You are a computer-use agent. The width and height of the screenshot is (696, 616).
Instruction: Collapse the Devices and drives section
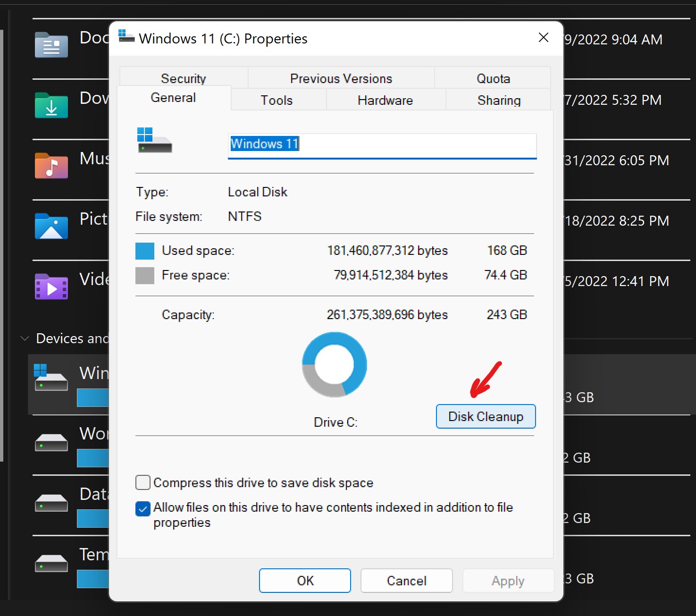25,338
